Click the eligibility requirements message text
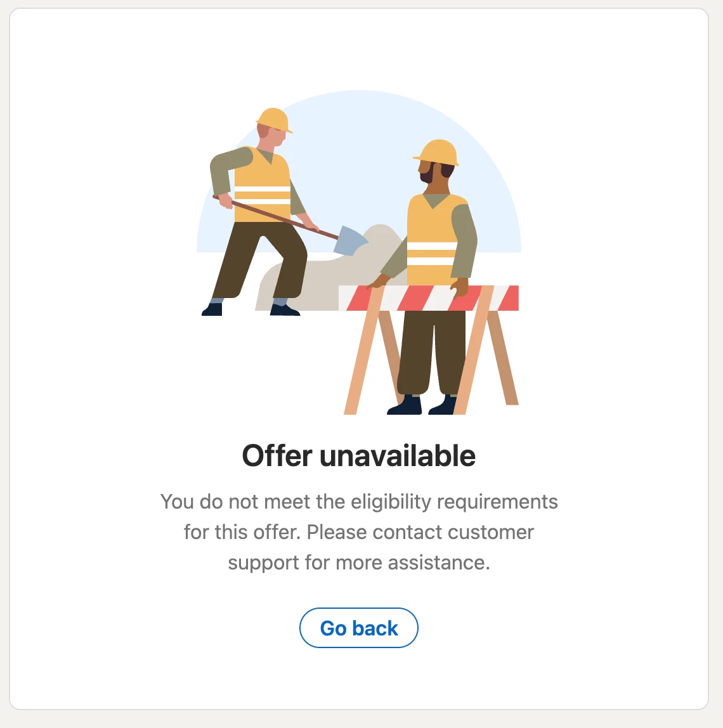 point(358,532)
